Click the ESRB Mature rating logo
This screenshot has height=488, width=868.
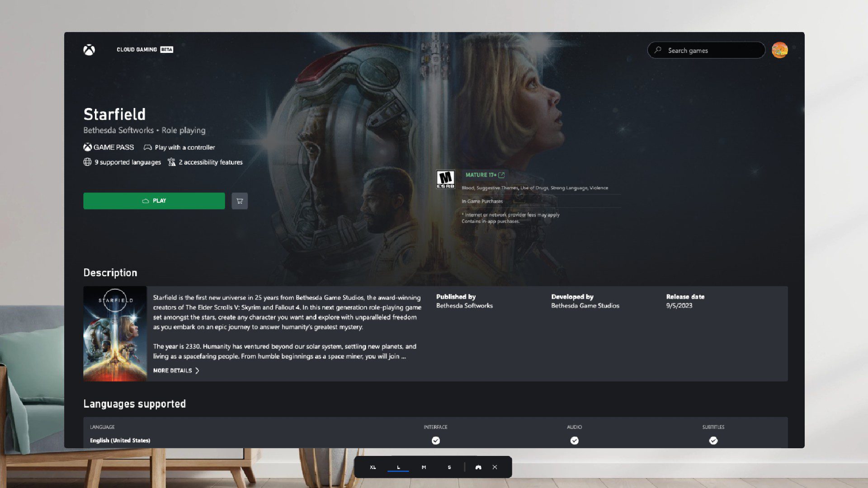[x=445, y=179]
